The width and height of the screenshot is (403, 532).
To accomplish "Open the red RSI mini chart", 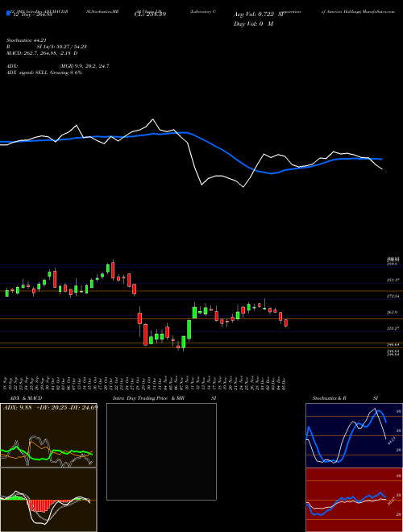I will point(354,500).
